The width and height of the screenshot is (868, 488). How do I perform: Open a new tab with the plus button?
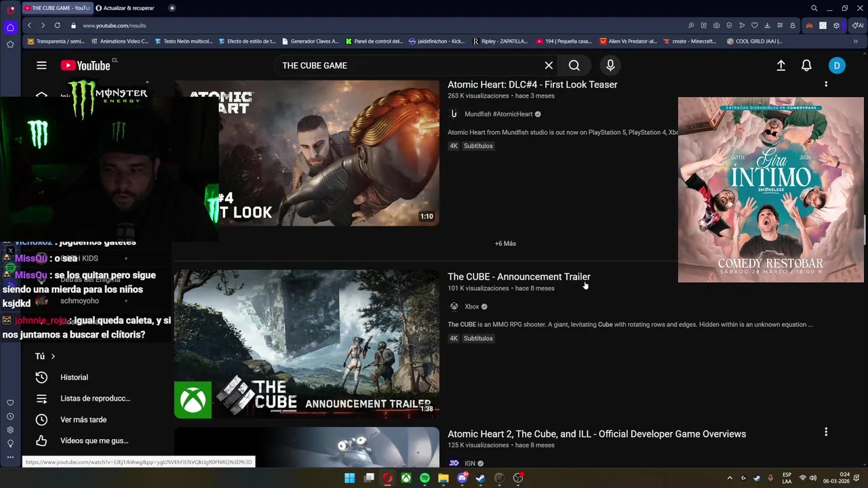(172, 8)
